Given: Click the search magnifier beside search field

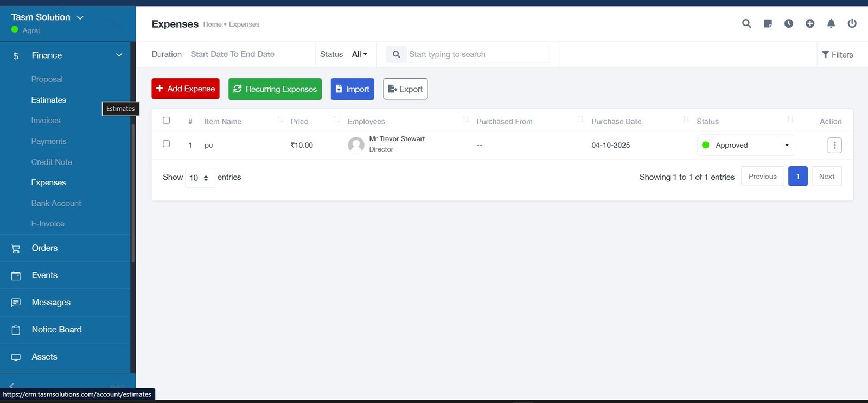Looking at the screenshot, I should click(x=397, y=54).
